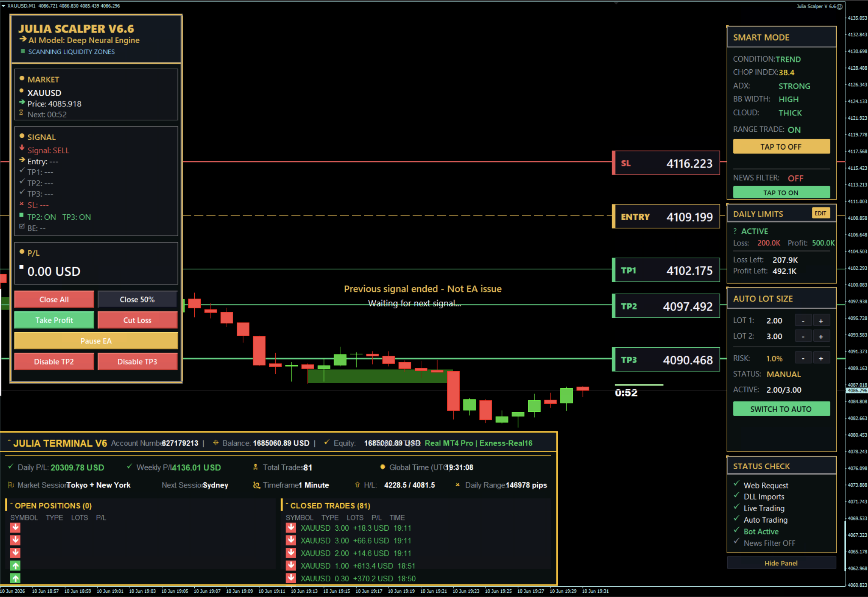The image size is (868, 597).
Task: Click the arrow icon beside AI Model
Action: [x=23, y=39]
